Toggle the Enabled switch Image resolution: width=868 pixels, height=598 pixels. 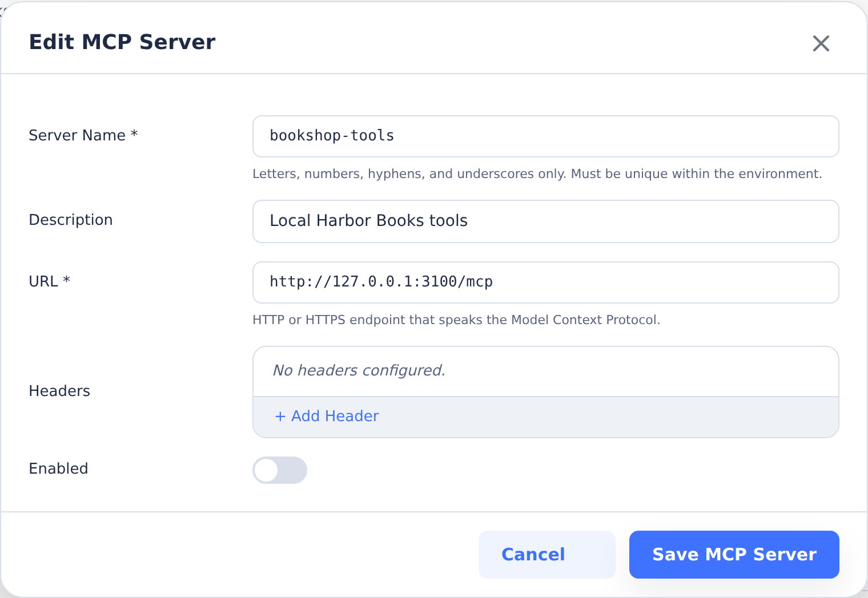280,470
